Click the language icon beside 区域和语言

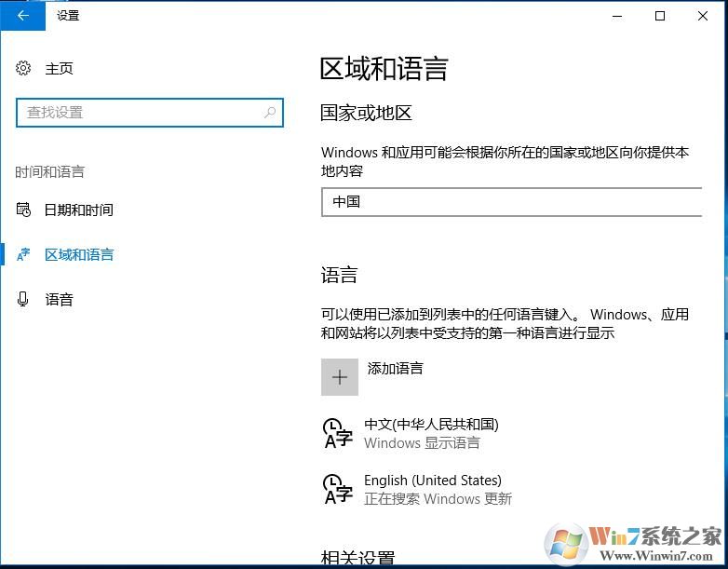24,254
